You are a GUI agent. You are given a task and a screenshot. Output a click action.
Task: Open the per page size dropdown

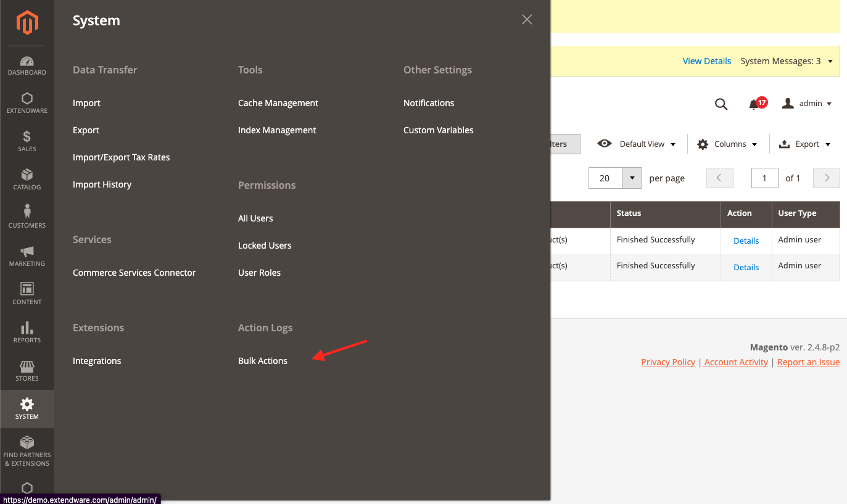click(x=632, y=178)
